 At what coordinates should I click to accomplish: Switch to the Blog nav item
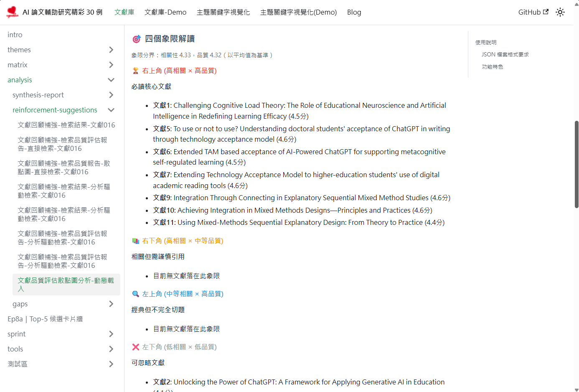pos(354,12)
